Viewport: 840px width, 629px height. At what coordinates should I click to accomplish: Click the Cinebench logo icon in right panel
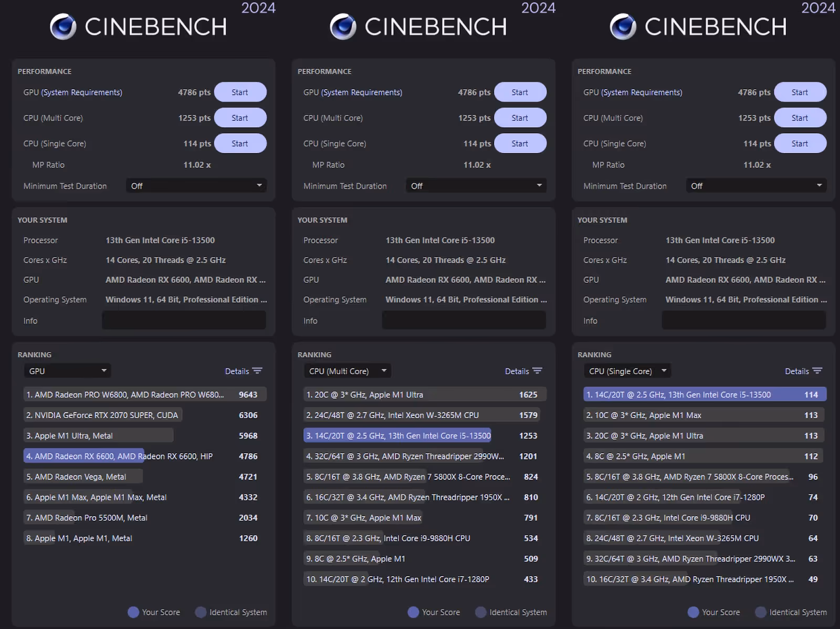(x=623, y=27)
